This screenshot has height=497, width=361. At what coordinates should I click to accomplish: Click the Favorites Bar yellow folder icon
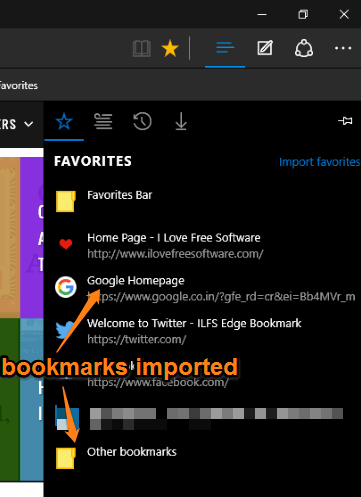[x=66, y=201]
